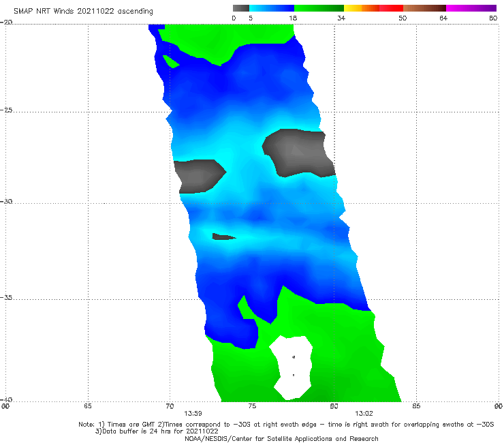504x443 pixels.
Task: Click the color bar label '34'
Action: click(x=341, y=18)
